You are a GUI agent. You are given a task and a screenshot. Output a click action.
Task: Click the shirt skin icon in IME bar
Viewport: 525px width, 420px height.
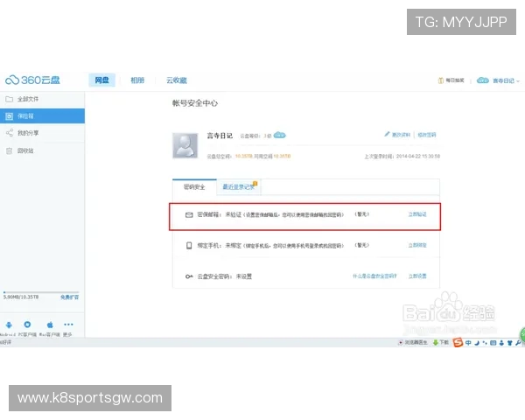pyautogui.click(x=510, y=343)
